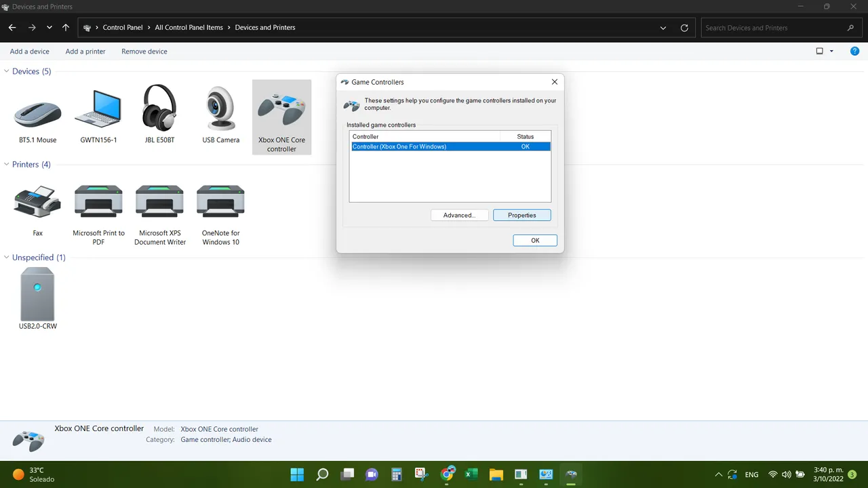Open Task View from the taskbar

pos(347,474)
